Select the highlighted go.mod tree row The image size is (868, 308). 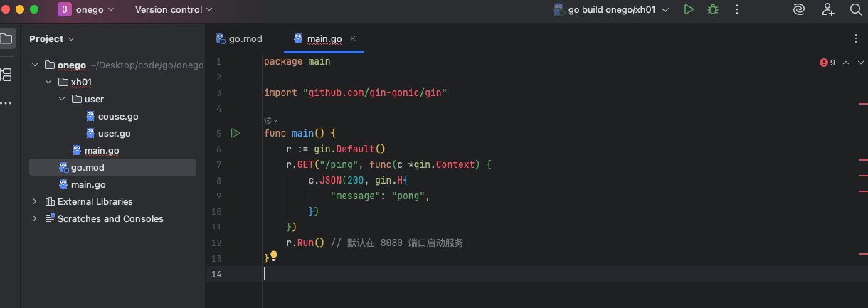[112, 167]
